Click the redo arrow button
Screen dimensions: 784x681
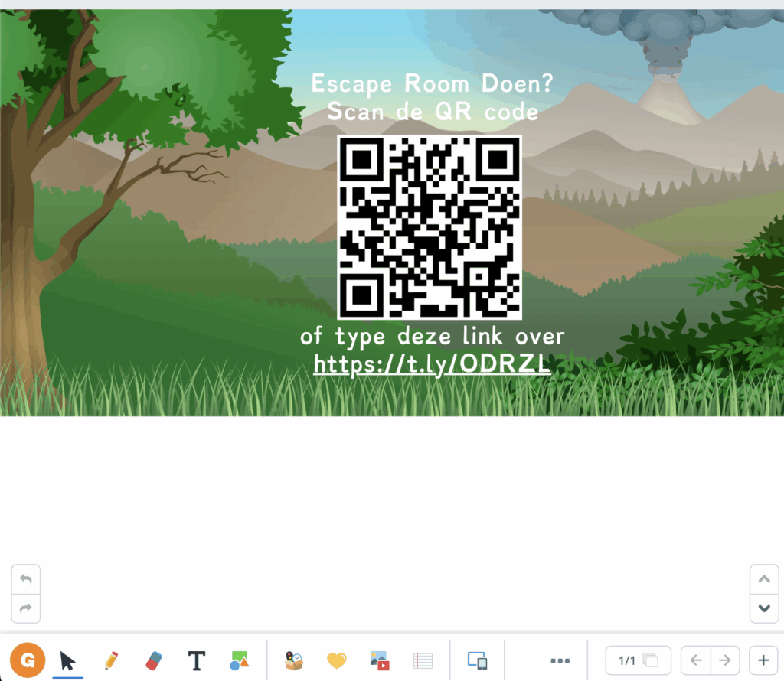[x=26, y=608]
